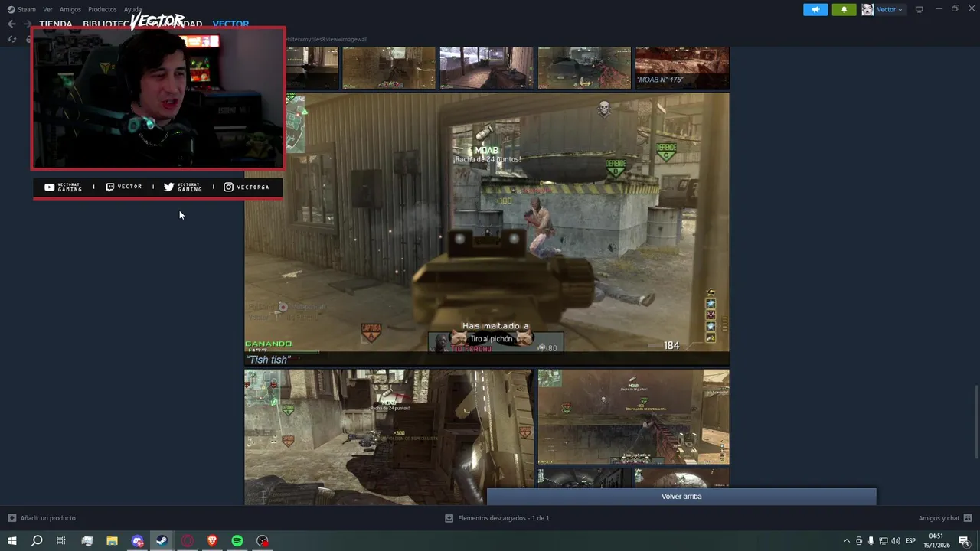
Task: Switch the ESP input language
Action: [x=910, y=541]
